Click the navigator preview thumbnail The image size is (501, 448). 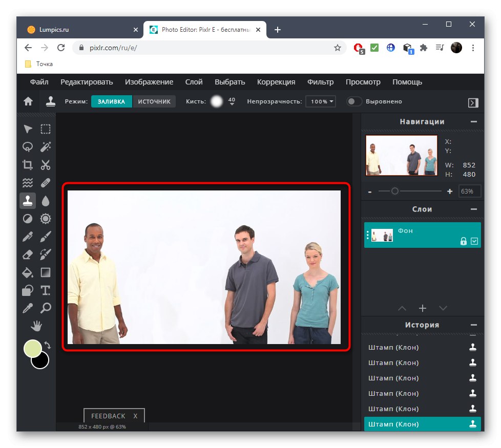click(x=402, y=155)
